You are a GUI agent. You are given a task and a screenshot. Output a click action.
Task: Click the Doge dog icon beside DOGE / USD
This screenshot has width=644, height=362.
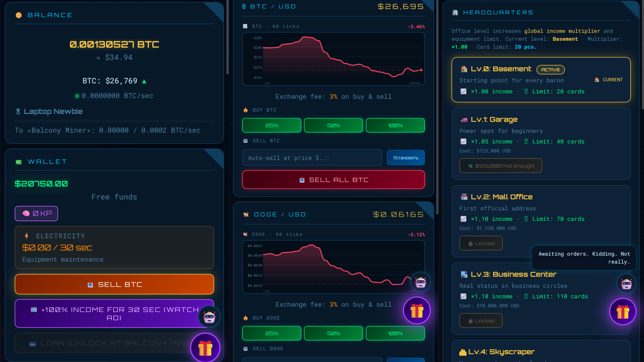[246, 215]
